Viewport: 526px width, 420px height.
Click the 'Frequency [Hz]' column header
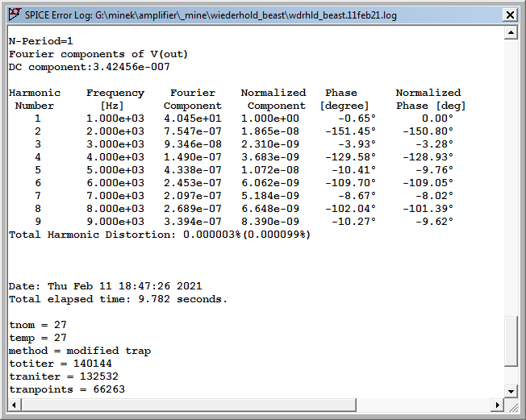[115, 99]
